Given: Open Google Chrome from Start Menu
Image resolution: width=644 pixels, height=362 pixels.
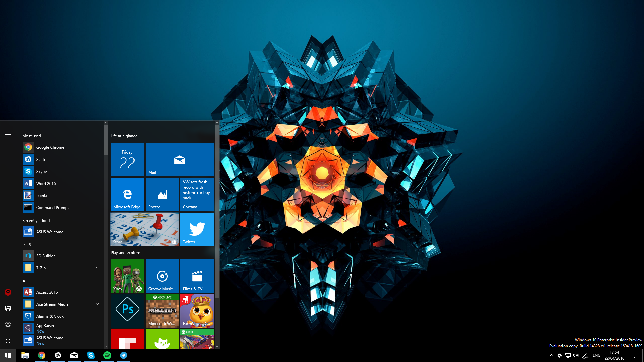Looking at the screenshot, I should 50,147.
